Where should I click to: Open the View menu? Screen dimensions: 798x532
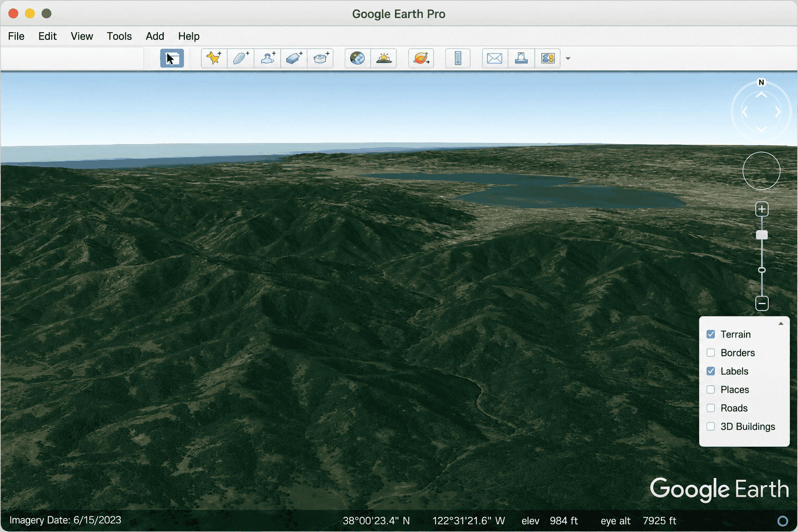(x=82, y=36)
